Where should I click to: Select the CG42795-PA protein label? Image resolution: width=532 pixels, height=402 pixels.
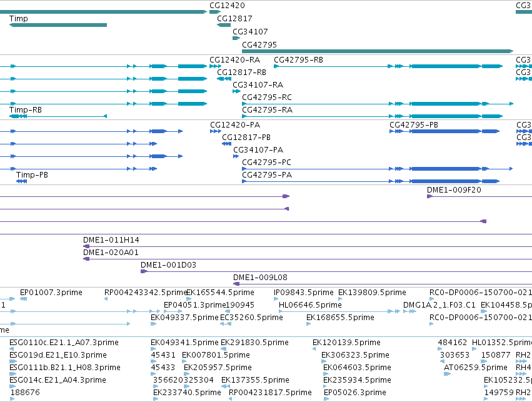[x=267, y=175]
